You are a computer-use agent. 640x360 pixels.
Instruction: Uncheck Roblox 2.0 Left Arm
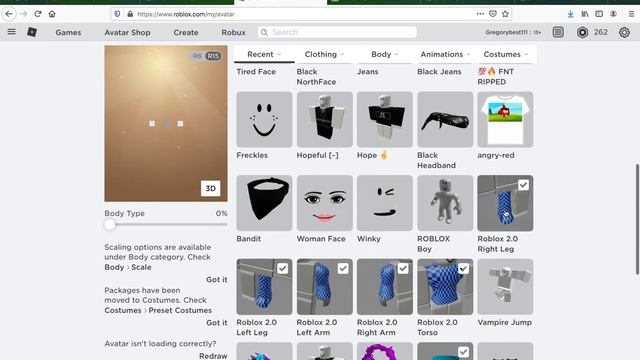[343, 269]
